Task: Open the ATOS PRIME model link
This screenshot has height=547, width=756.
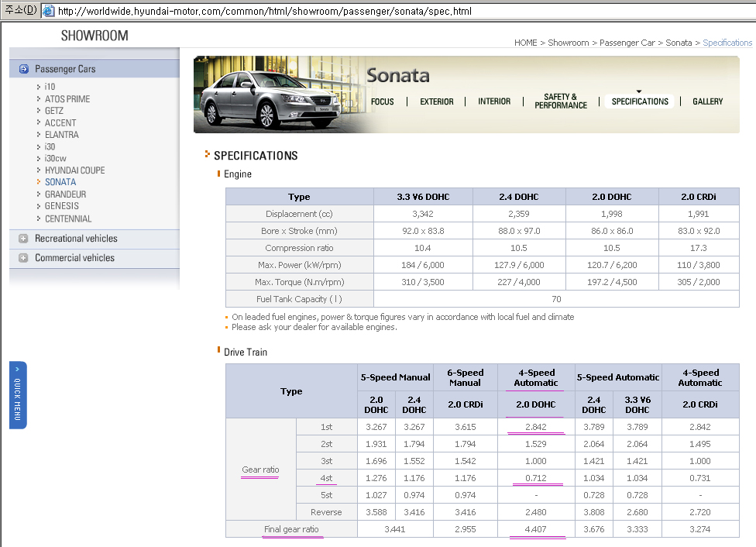Action: click(67, 99)
